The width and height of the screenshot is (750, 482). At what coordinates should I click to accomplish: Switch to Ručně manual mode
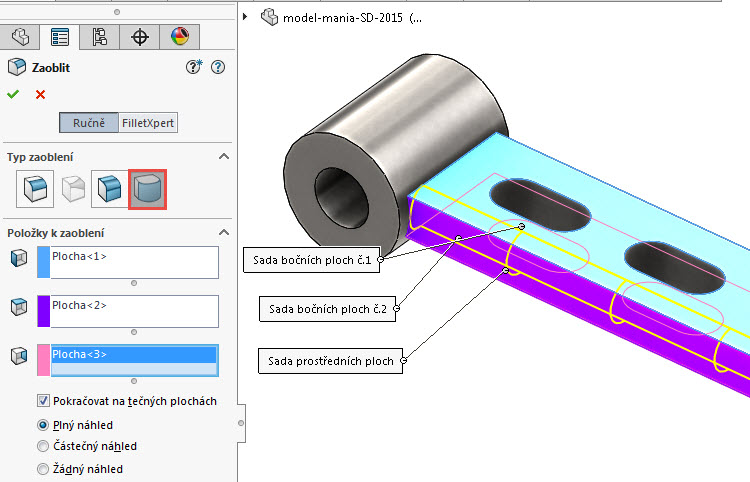(88, 124)
